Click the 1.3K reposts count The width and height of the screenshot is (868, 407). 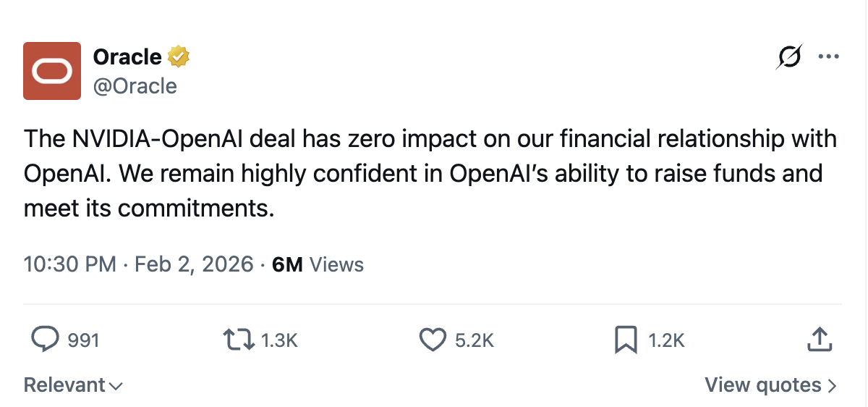click(279, 340)
